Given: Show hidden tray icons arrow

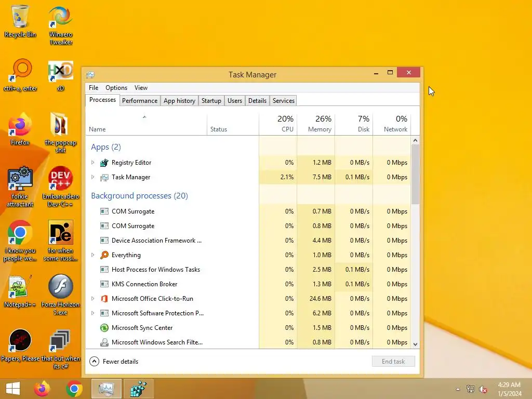Looking at the screenshot, I should coord(458,389).
